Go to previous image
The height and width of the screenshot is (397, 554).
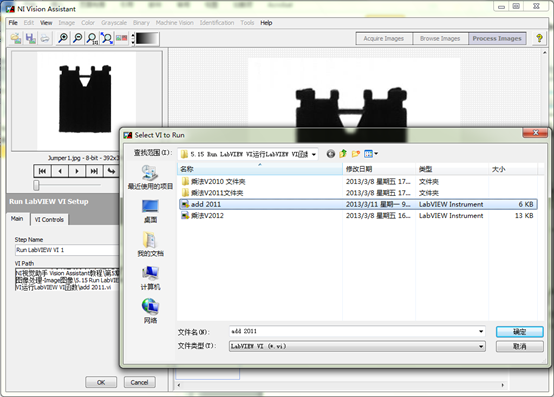coord(60,171)
